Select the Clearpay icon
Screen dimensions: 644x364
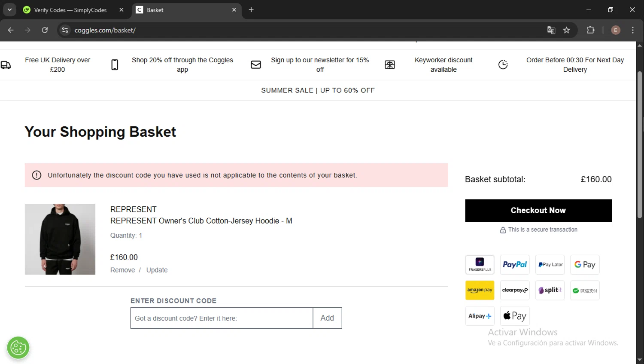[x=515, y=290]
